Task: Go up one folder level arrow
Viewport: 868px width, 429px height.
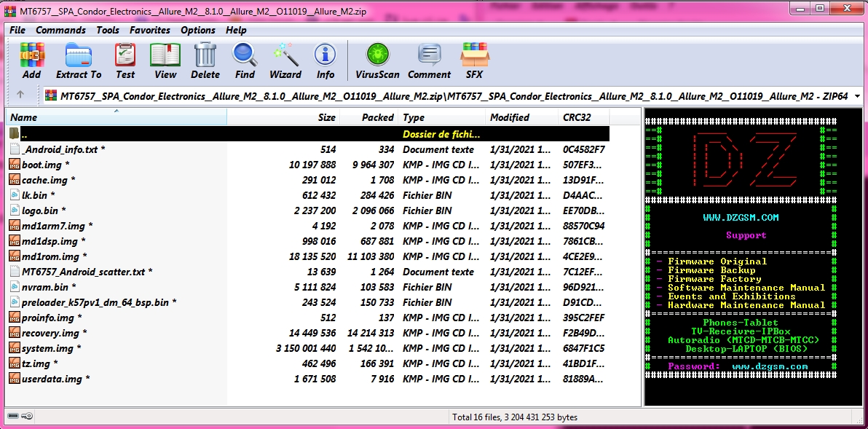Action: point(20,95)
